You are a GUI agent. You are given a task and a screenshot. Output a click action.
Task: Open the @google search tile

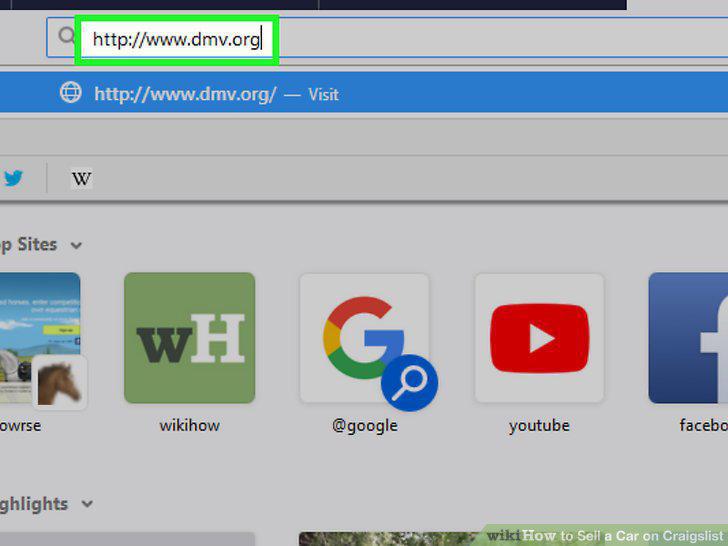[x=364, y=338]
